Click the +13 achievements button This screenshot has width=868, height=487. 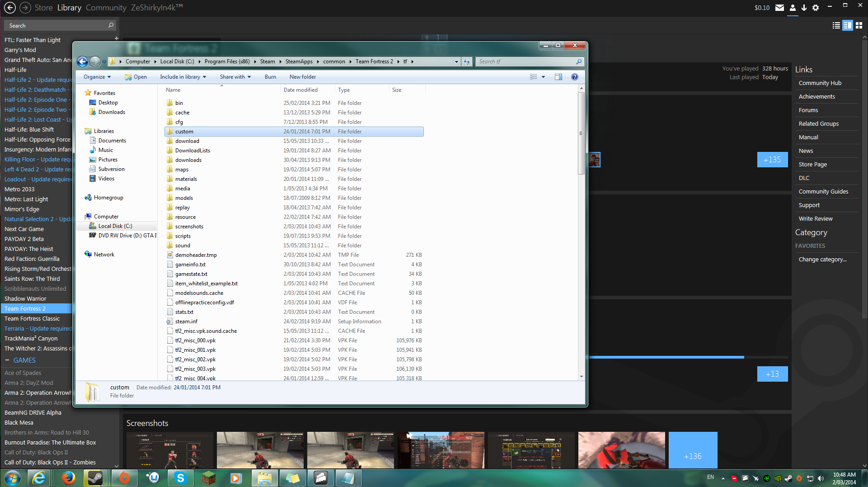click(772, 374)
